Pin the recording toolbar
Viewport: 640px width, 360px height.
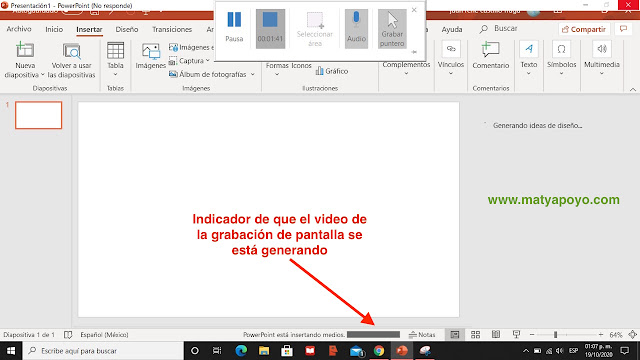click(x=414, y=52)
